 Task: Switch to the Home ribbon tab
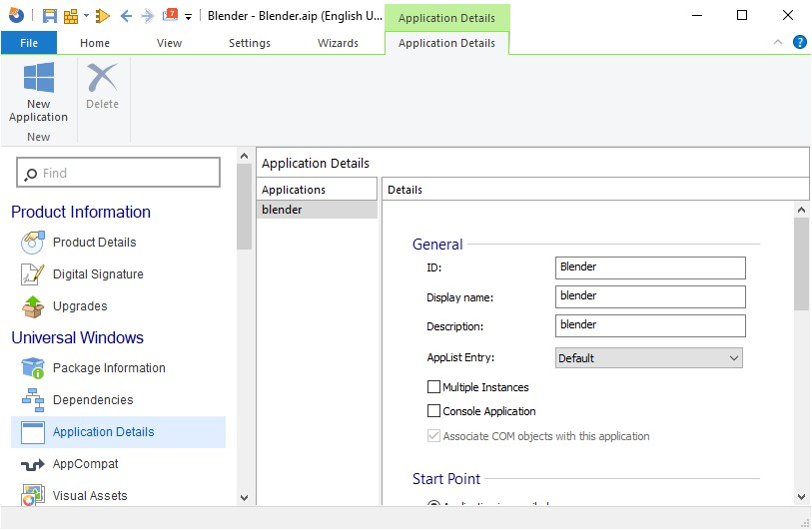pos(95,43)
